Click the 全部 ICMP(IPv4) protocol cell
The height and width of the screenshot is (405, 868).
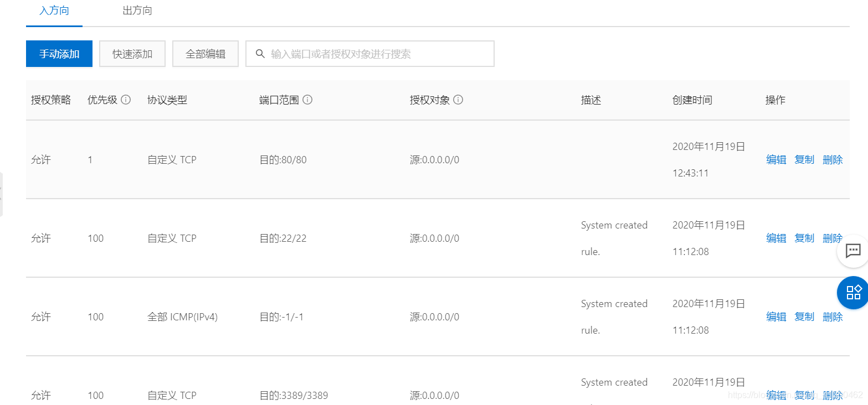[182, 317]
